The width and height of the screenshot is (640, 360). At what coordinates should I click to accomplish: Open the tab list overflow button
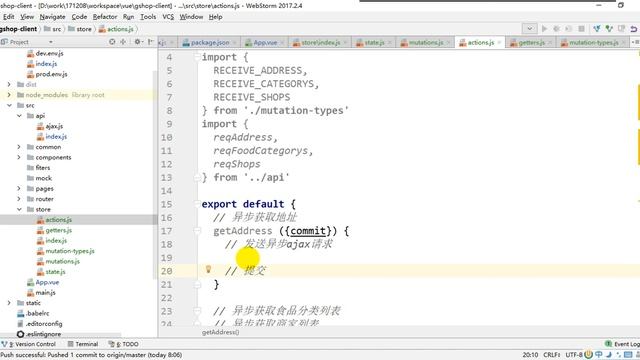tap(635, 42)
